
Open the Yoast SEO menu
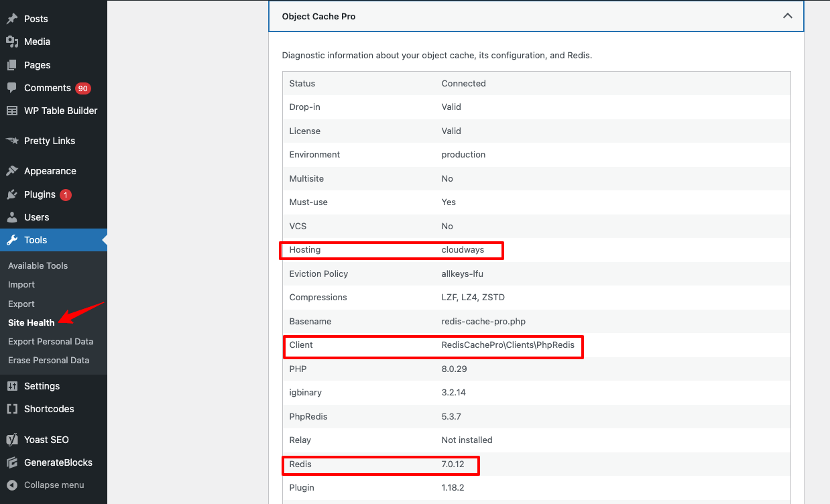pyautogui.click(x=54, y=440)
